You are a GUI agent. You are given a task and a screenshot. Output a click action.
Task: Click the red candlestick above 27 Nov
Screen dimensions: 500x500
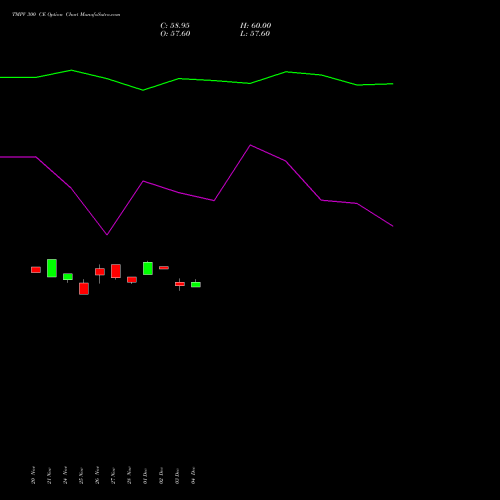point(116,271)
